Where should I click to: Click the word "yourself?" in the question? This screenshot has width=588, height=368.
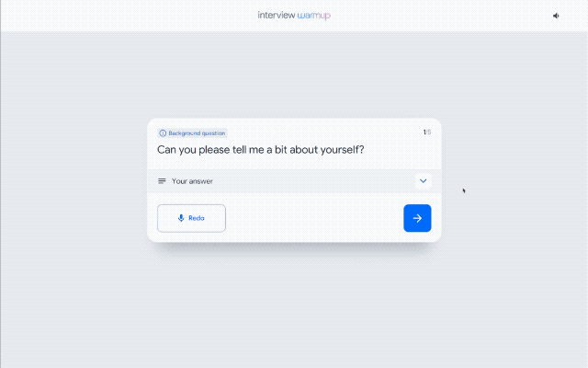[342, 150]
